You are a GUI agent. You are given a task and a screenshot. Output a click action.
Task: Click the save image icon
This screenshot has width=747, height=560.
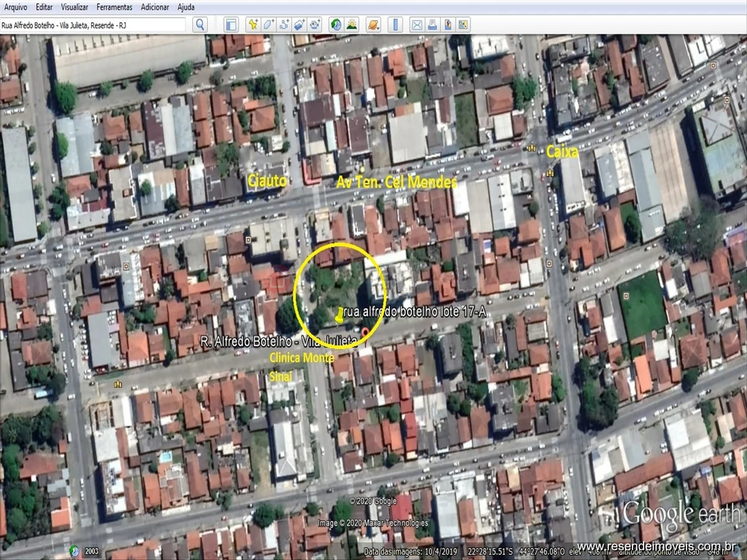point(448,25)
